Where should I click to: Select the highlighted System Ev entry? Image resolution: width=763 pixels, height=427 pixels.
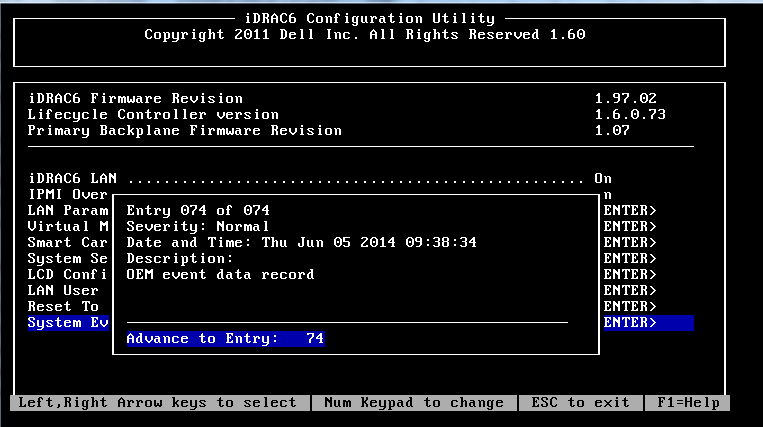68,323
